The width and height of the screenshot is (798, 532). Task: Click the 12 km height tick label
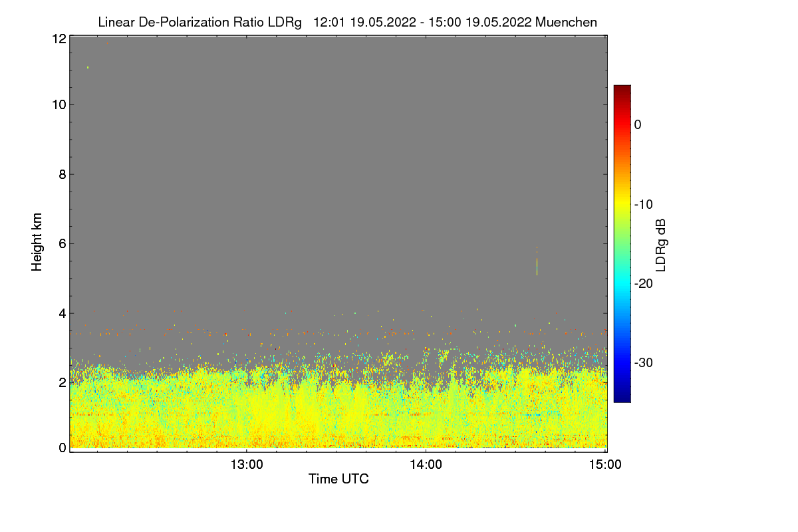point(59,39)
